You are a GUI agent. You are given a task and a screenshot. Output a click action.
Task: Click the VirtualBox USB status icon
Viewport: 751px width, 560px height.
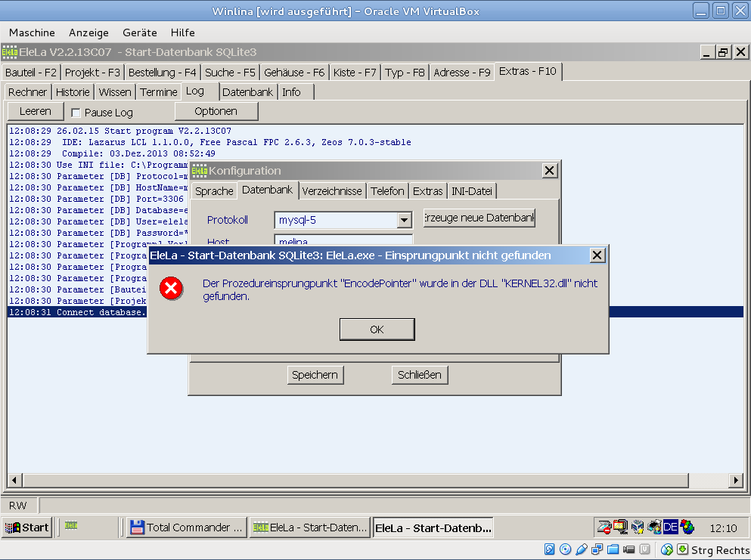point(582,549)
